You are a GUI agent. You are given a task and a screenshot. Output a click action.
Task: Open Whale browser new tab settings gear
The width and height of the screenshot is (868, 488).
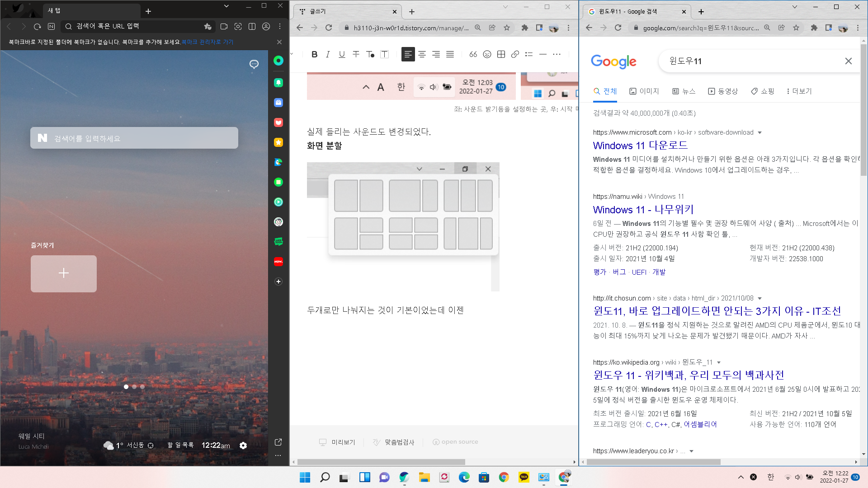tap(243, 446)
